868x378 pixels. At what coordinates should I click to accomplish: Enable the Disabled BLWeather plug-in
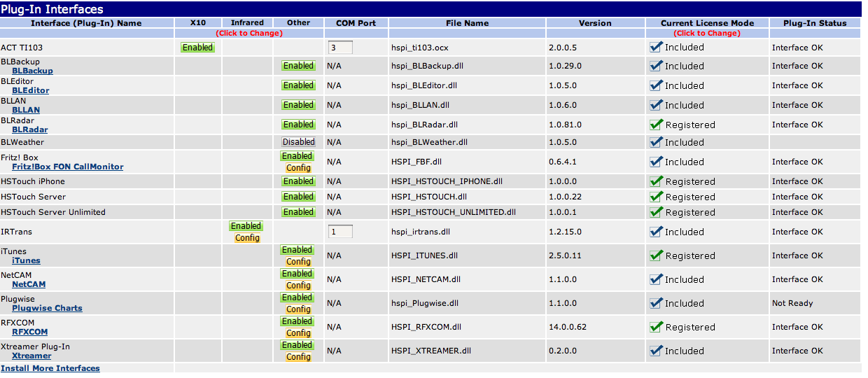click(x=298, y=142)
